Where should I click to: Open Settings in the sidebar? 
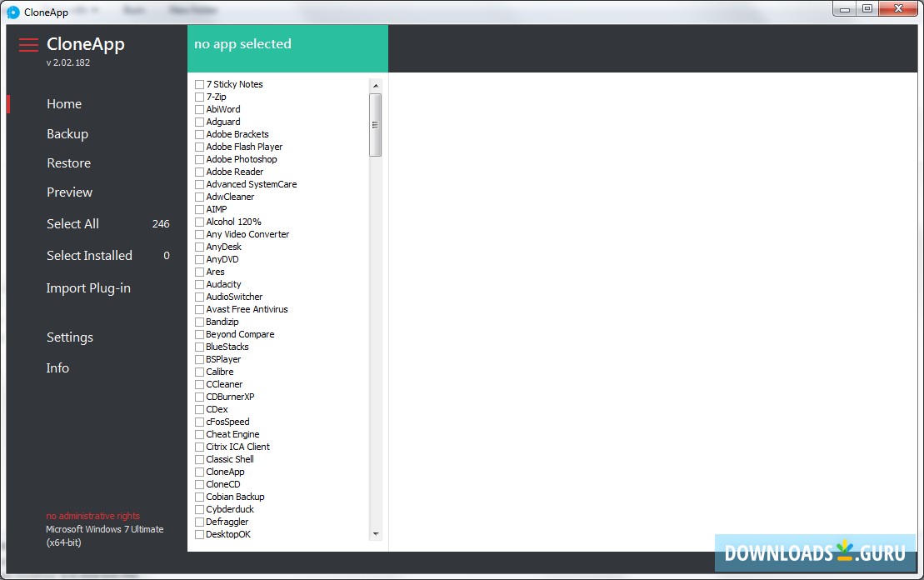(x=69, y=337)
